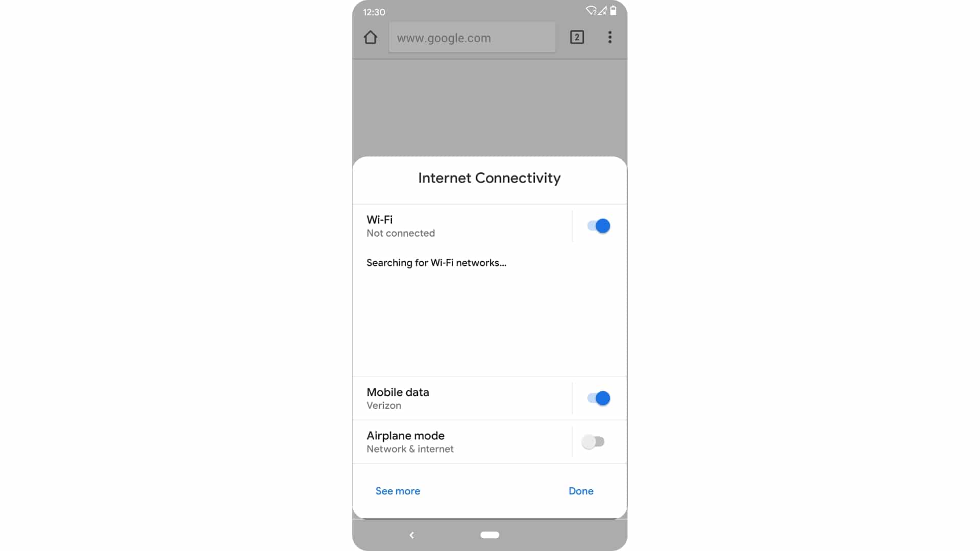Tap the back navigation arrow

(412, 535)
